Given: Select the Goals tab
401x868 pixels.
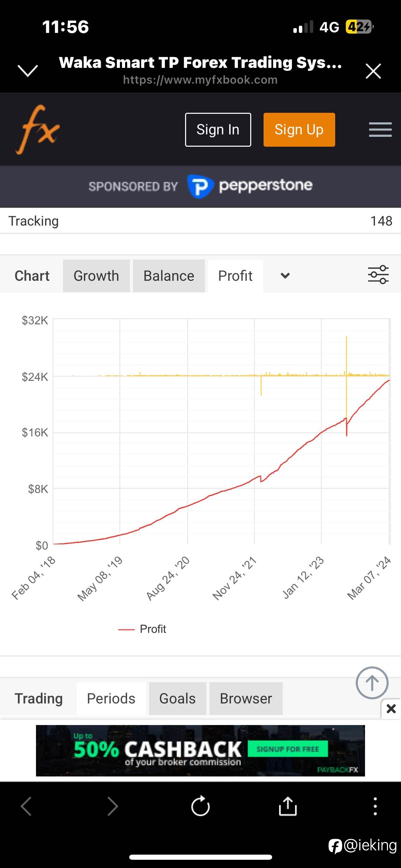Looking at the screenshot, I should click(178, 698).
